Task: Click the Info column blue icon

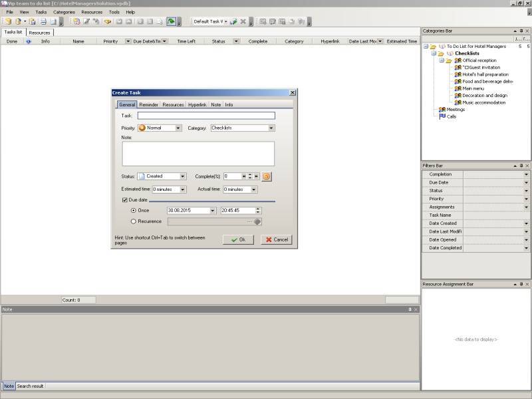Action: click(x=29, y=41)
